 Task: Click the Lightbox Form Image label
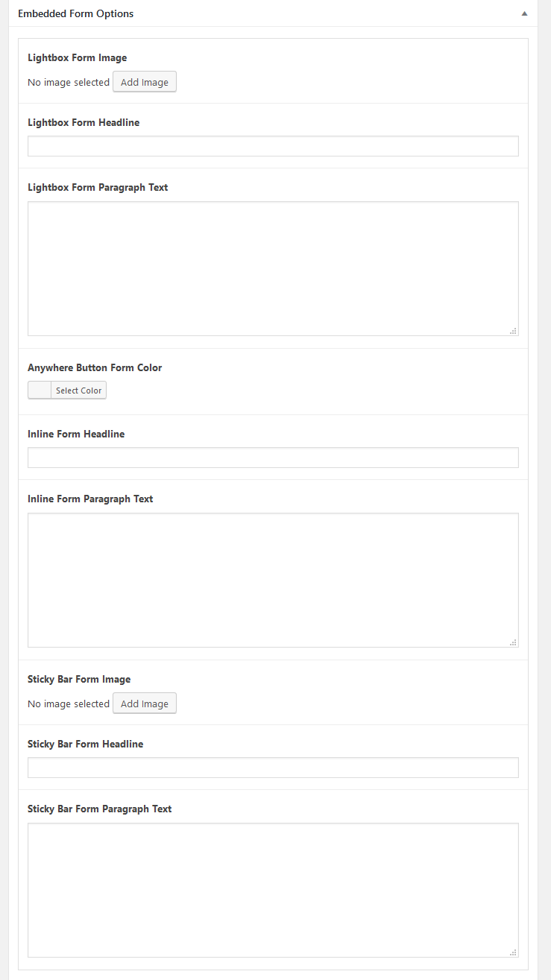[x=77, y=57]
